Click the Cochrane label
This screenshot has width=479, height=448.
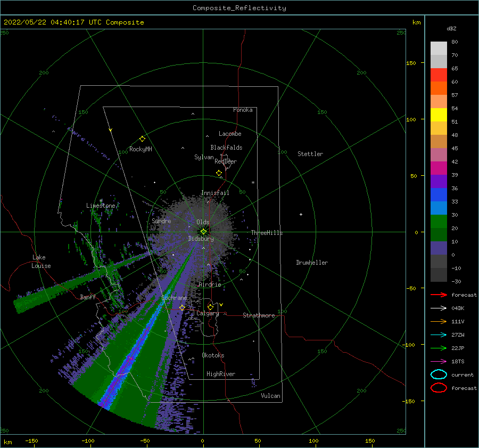click(174, 298)
